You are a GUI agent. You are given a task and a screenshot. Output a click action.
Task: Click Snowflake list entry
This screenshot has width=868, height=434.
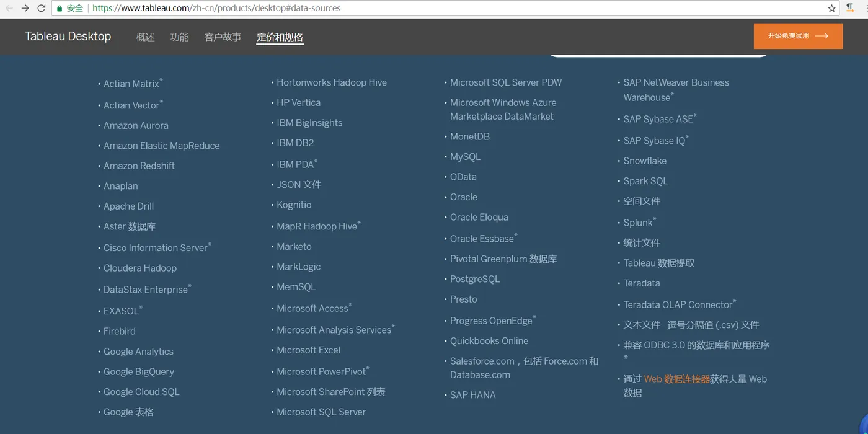[x=645, y=161]
